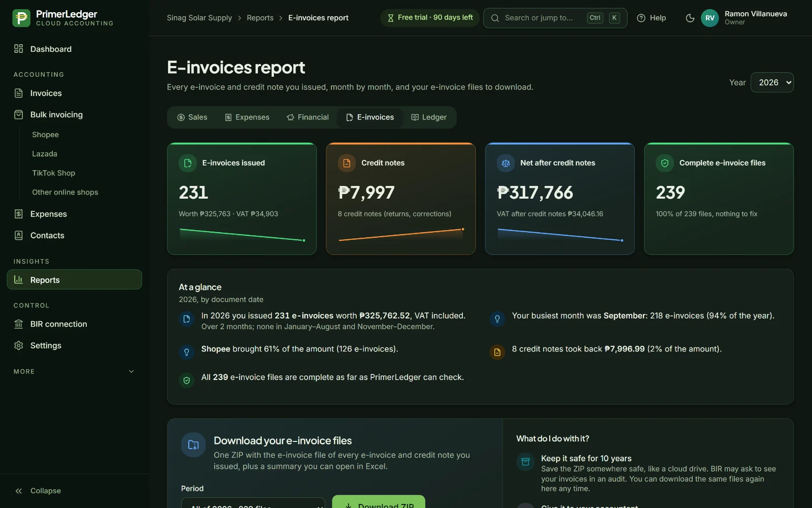Viewport: 812px width, 508px height.
Task: Open Reports in the sidebar
Action: tap(75, 279)
